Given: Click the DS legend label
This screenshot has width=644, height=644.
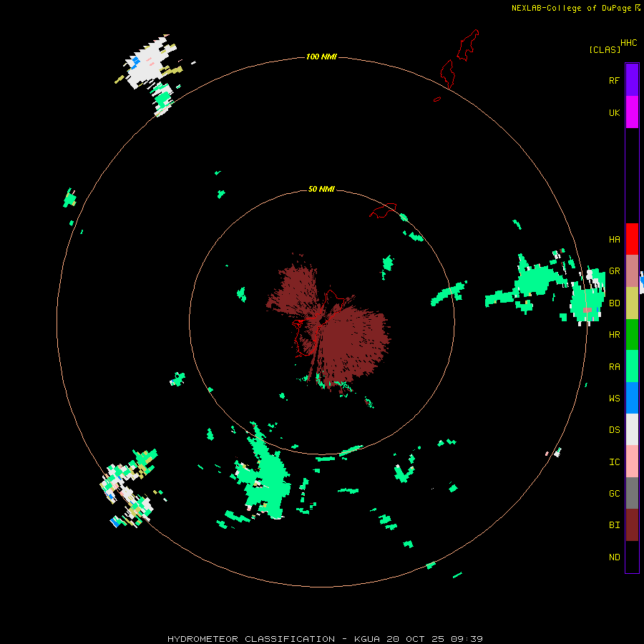Looking at the screenshot, I should (x=614, y=430).
